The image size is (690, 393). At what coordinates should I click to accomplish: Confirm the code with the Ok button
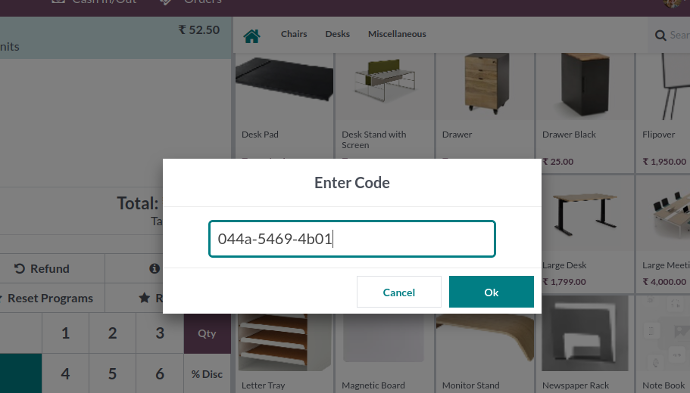pos(491,292)
